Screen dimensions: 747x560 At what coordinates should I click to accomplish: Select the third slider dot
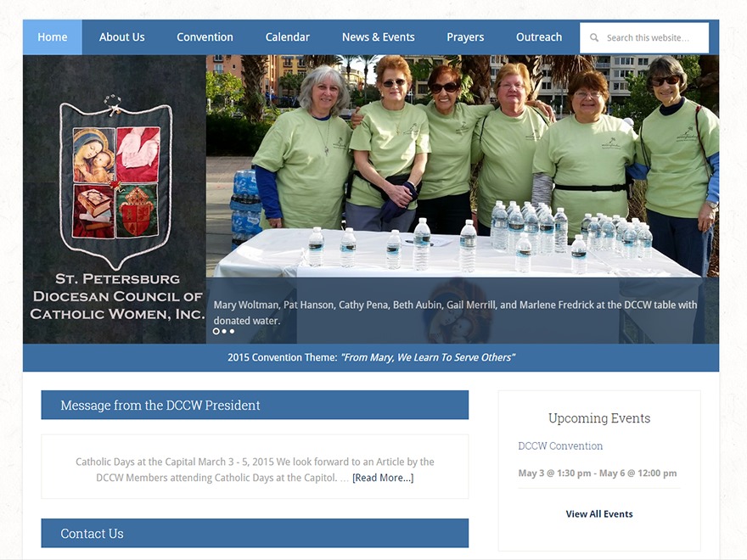232,331
